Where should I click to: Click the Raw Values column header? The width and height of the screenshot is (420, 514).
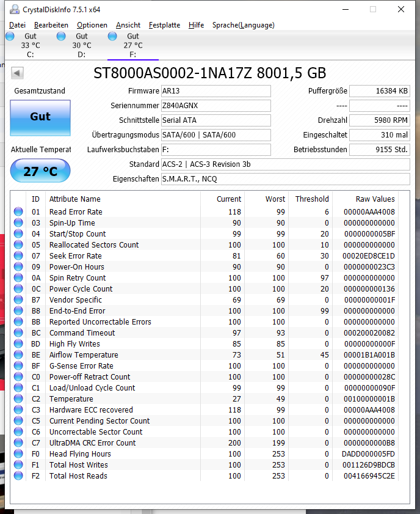[375, 199]
